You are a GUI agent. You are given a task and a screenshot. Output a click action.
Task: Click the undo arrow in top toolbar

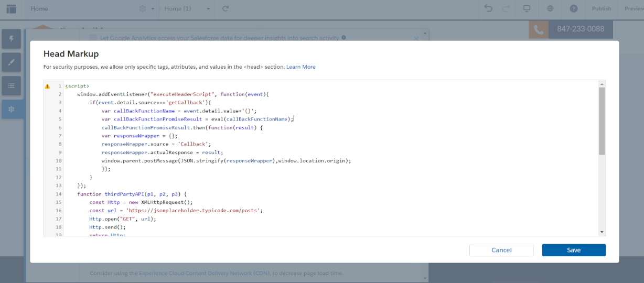pyautogui.click(x=488, y=8)
